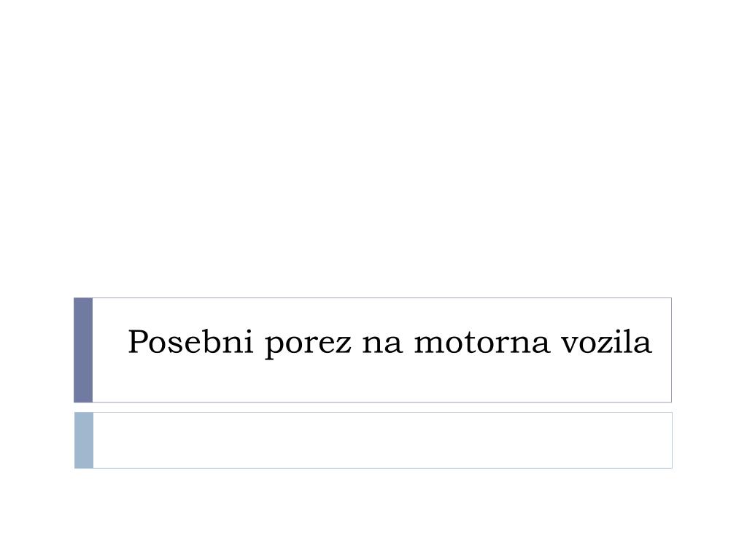Click the gap between title and subtitle boxes

coord(373,408)
